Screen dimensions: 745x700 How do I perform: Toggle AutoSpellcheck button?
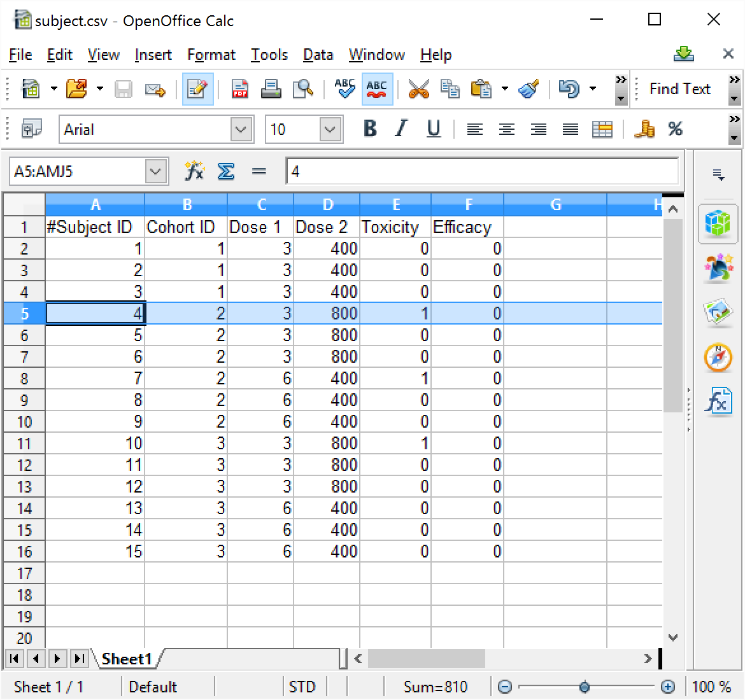tap(377, 89)
